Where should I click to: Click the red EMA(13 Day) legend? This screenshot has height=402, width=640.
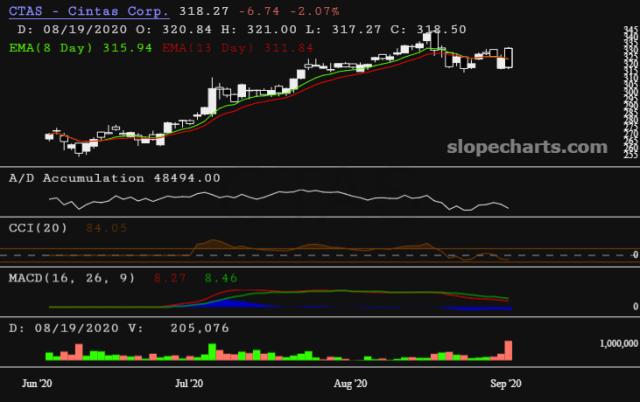(238, 48)
